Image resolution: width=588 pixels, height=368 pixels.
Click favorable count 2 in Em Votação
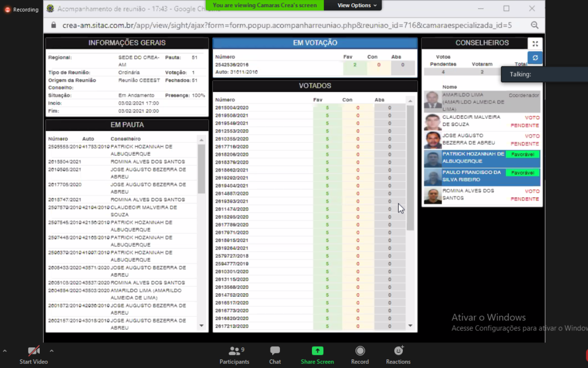(355, 64)
